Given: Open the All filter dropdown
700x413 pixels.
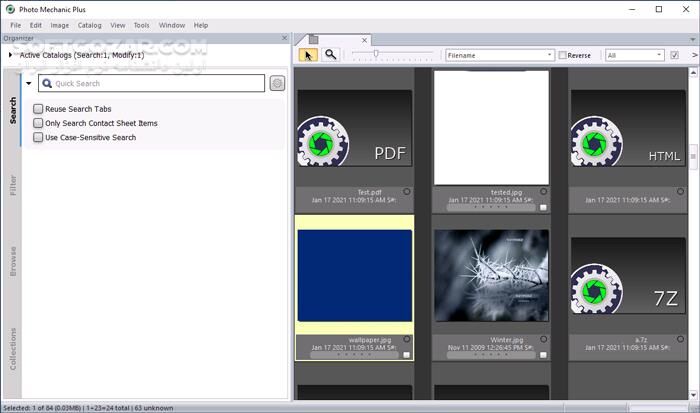Looking at the screenshot, I should pos(634,55).
